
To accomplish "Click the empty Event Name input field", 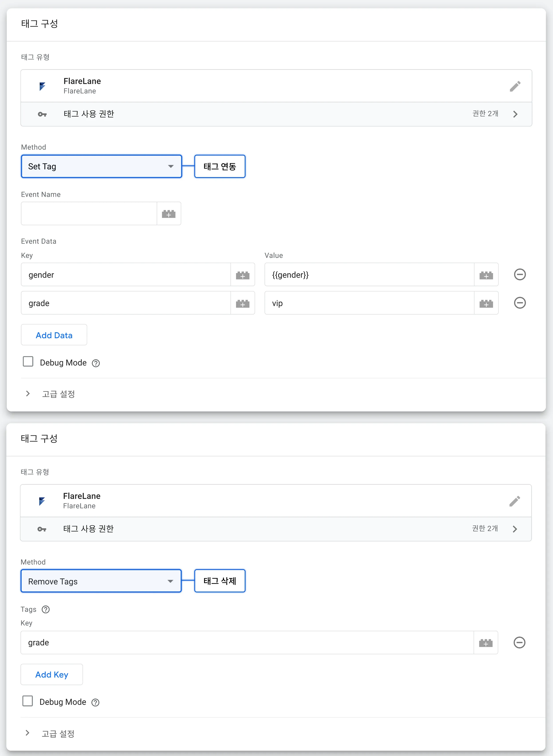I will tap(89, 214).
